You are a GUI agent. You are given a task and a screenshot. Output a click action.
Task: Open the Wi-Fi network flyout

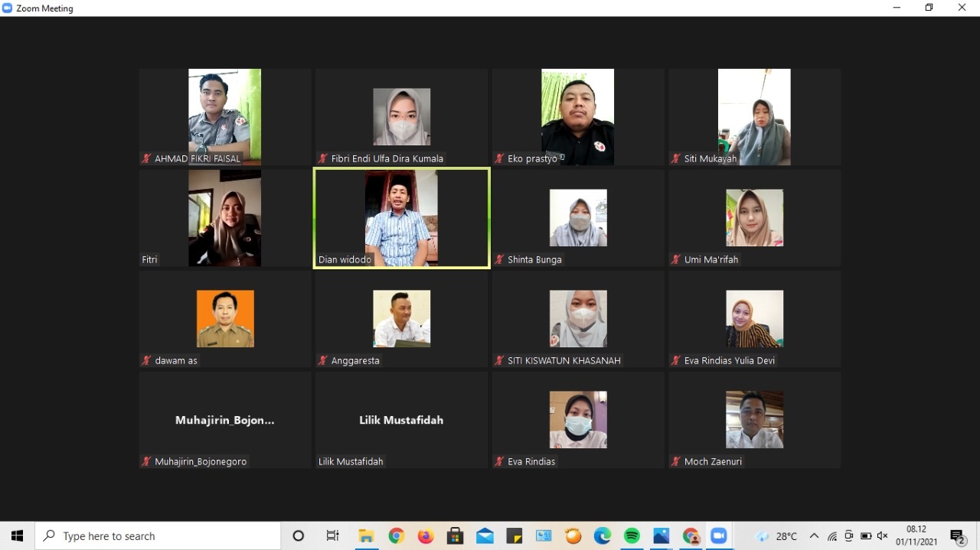832,536
